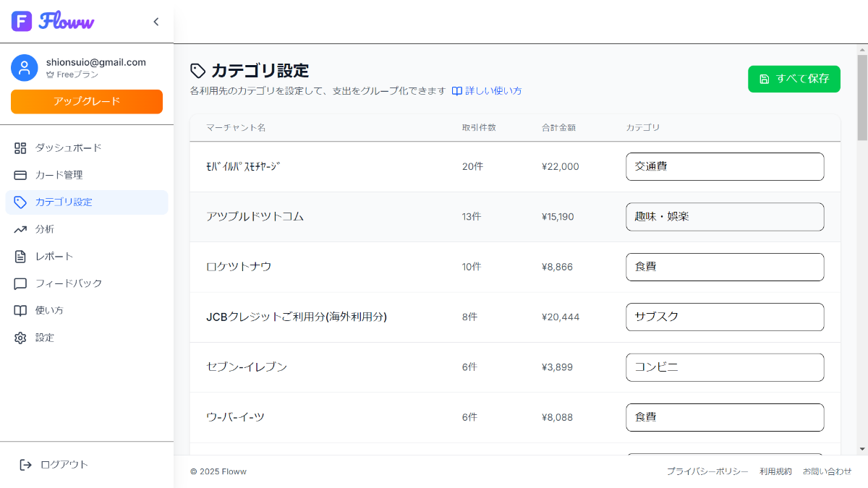Click the フィードバック speech bubble icon
The image size is (868, 488).
(x=20, y=283)
